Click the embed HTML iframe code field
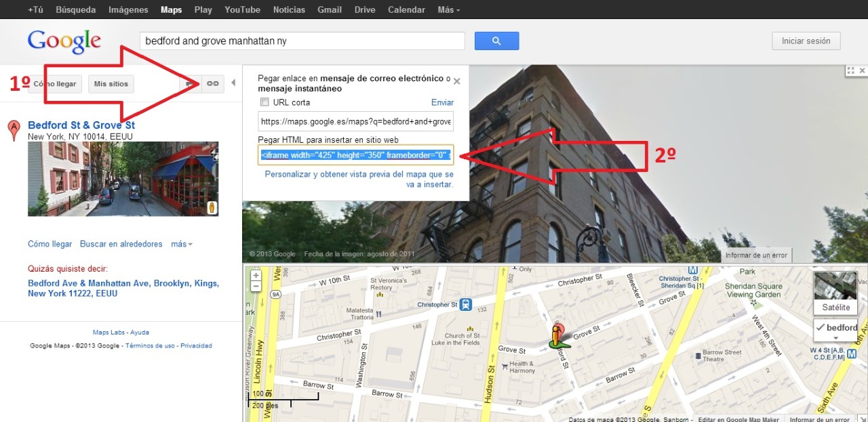 coord(355,155)
